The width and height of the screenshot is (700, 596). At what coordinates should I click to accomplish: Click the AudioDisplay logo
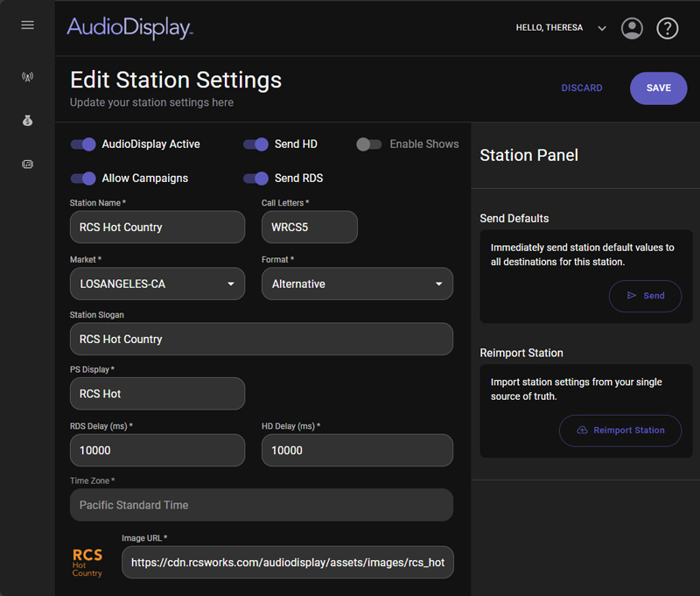click(129, 28)
